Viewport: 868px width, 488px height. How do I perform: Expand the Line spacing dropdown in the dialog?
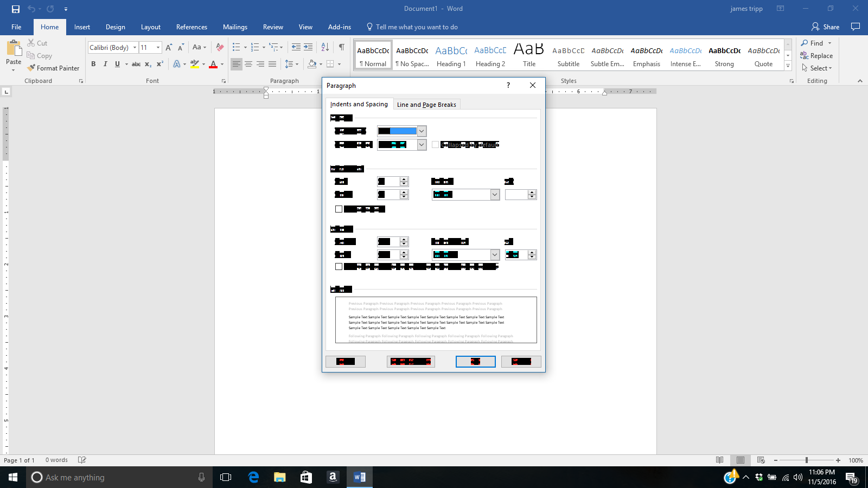point(494,255)
